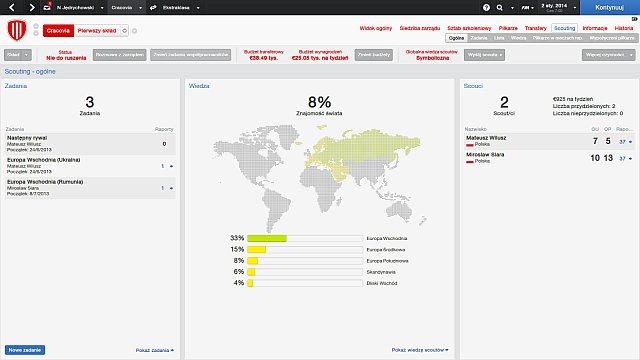Open the Wiedza panel heading link

199,86
